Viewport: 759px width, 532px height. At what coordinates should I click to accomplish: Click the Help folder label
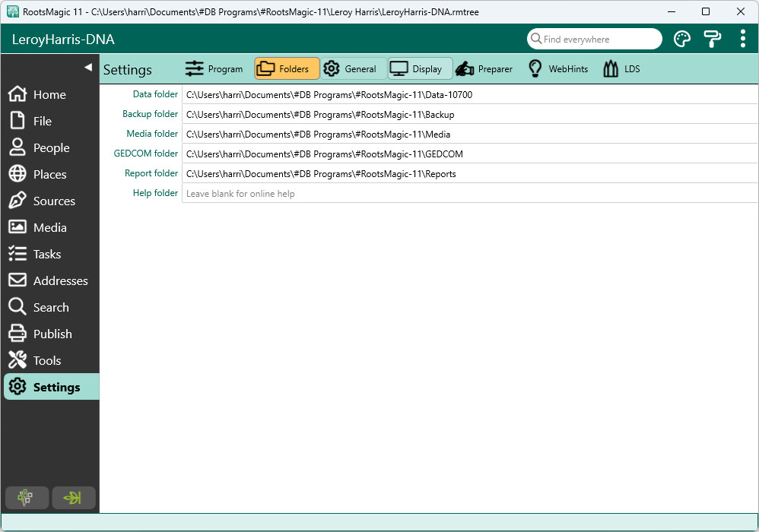pos(155,194)
